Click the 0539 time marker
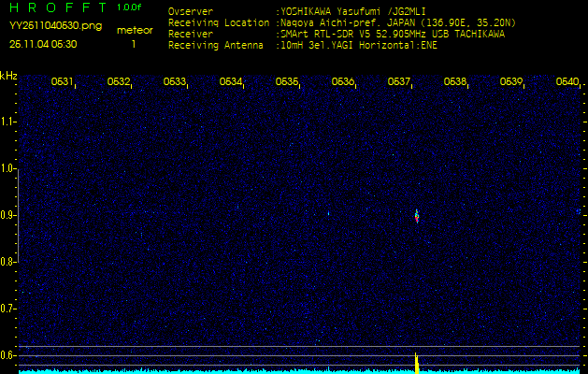Image resolution: width=588 pixels, height=374 pixels. point(511,81)
